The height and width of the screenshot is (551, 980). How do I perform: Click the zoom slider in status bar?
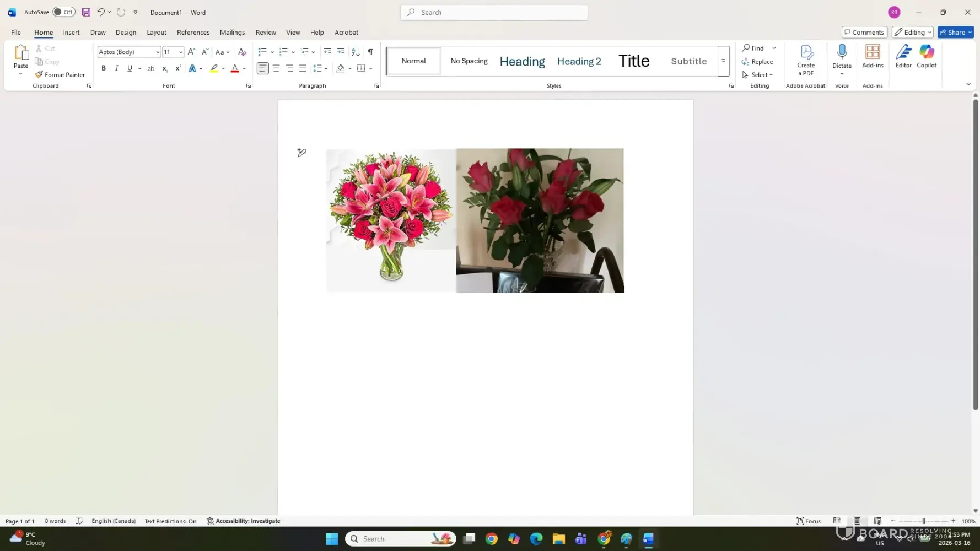[x=924, y=521]
